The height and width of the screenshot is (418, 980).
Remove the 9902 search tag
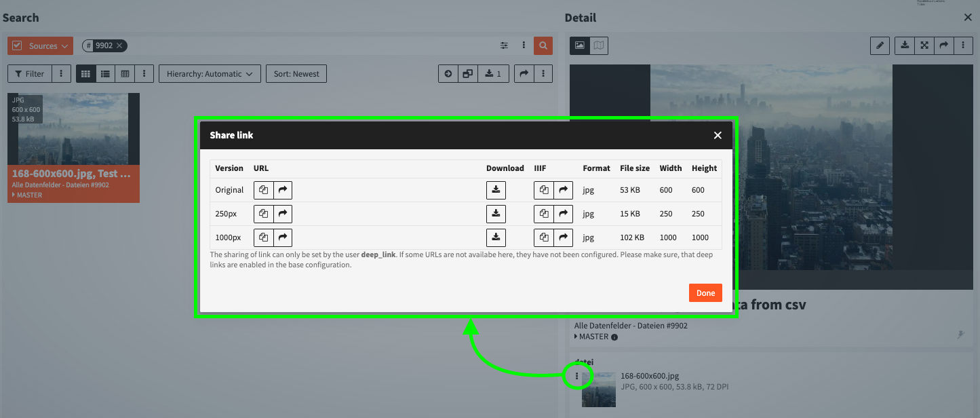pyautogui.click(x=119, y=45)
